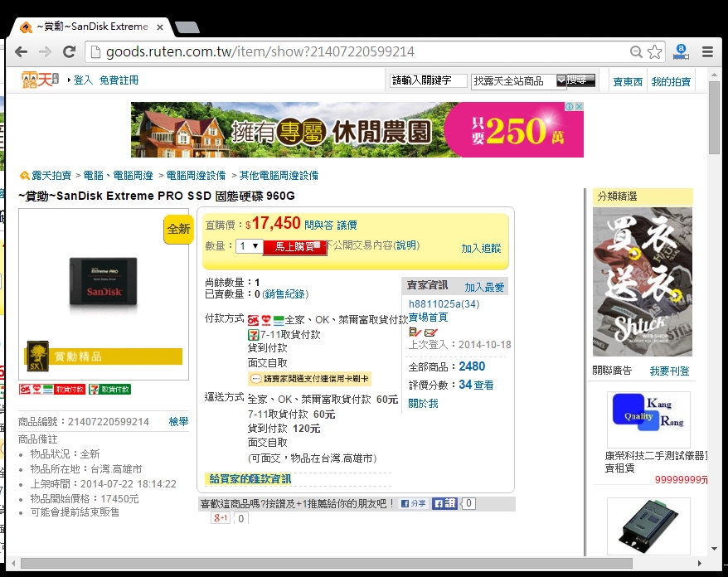Click the 7-11 pickup payment icon
The width and height of the screenshot is (728, 577).
[x=253, y=334]
